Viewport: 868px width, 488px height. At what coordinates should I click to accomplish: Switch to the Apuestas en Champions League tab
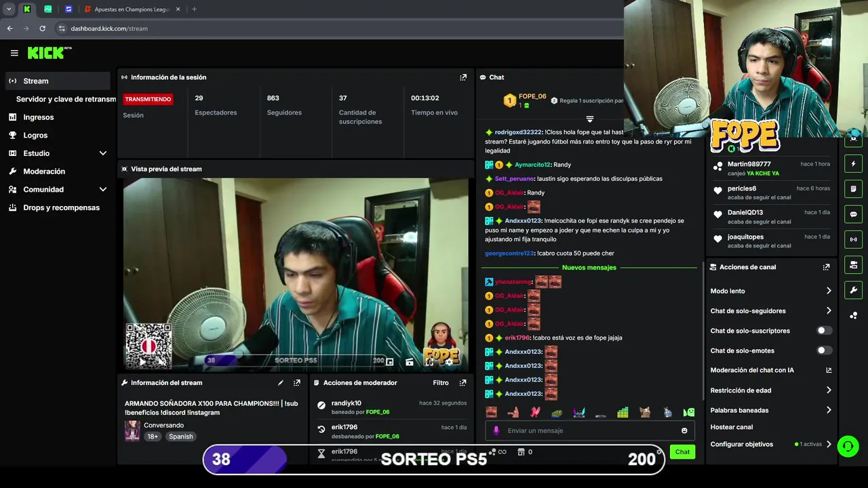(x=132, y=9)
